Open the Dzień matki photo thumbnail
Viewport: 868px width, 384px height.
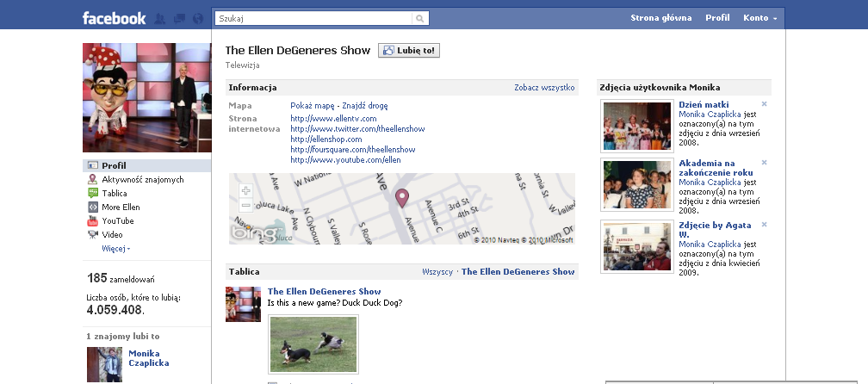coord(636,126)
